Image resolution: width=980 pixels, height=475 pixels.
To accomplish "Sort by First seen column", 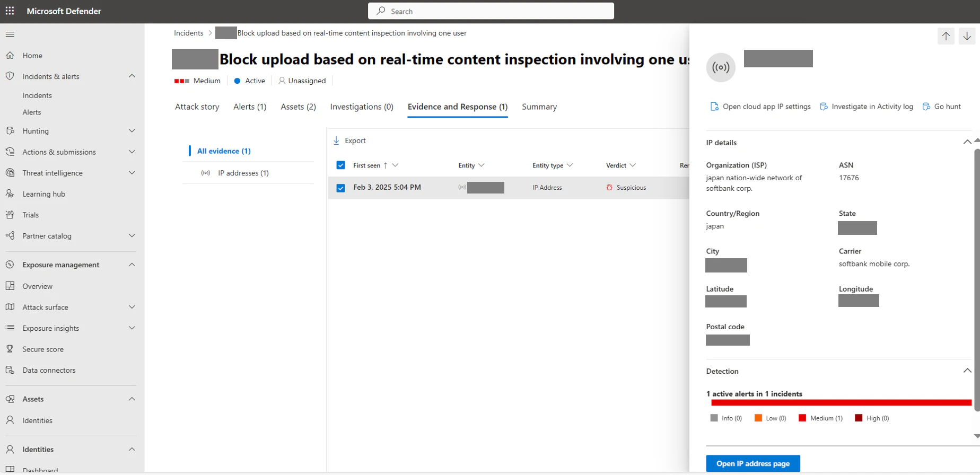I will coord(367,165).
